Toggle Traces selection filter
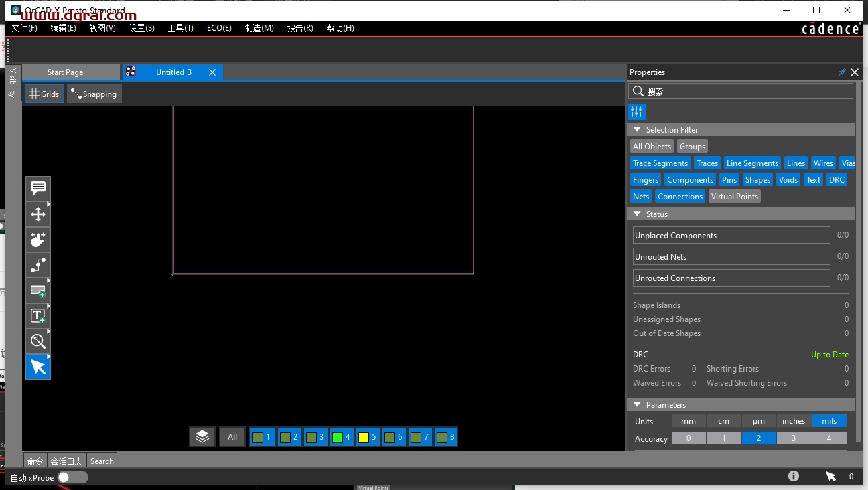Image resolution: width=868 pixels, height=490 pixels. point(707,163)
